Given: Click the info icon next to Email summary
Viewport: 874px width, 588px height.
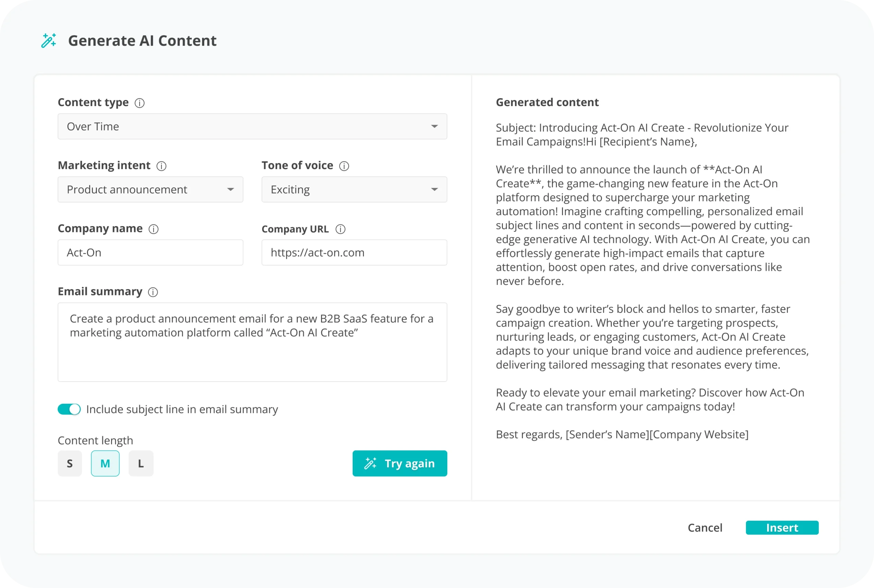Looking at the screenshot, I should coord(153,292).
